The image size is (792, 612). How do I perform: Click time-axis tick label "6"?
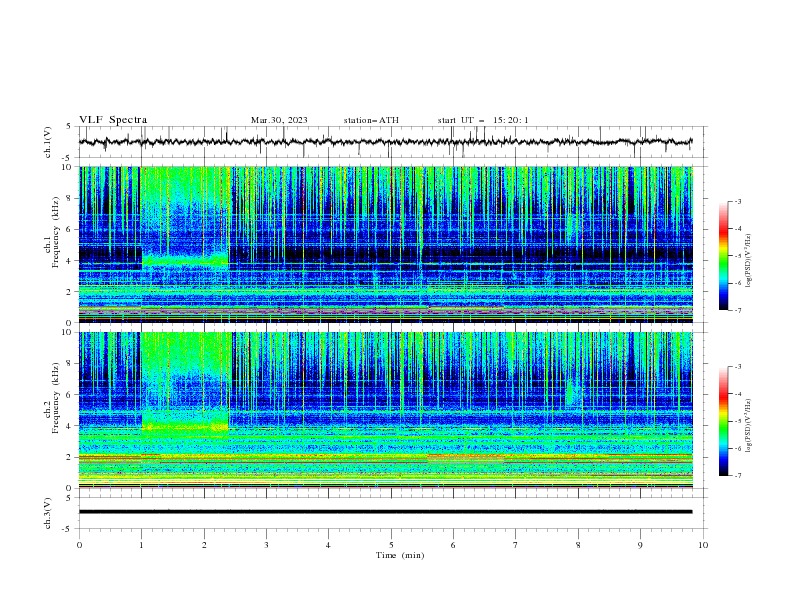coord(453,545)
